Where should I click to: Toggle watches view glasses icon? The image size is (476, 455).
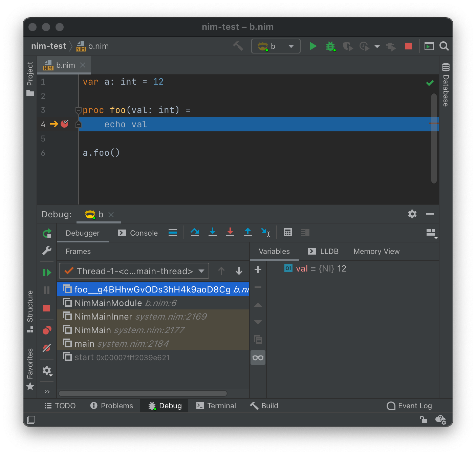(258, 357)
